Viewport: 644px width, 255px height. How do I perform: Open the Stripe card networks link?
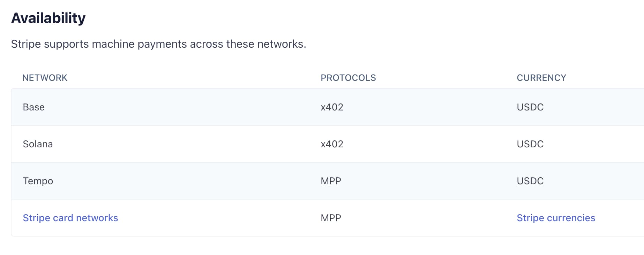70,218
